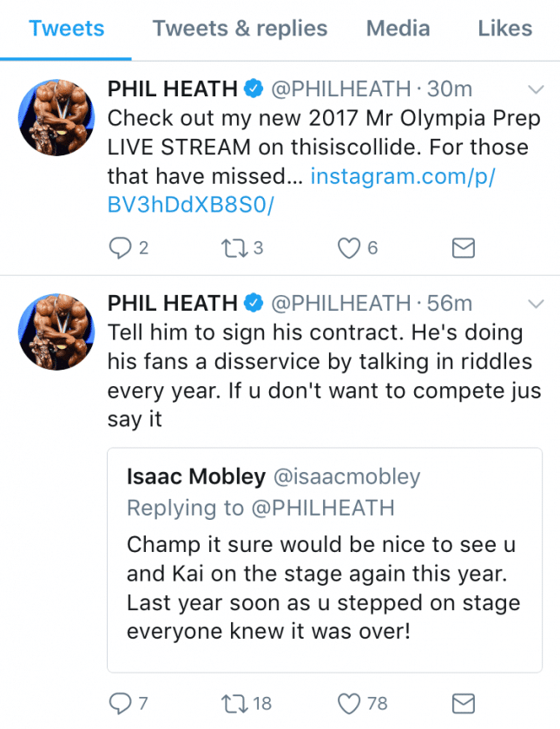Share the 'sign his contract' tweet by message
The image size is (560, 729).
coord(464,702)
